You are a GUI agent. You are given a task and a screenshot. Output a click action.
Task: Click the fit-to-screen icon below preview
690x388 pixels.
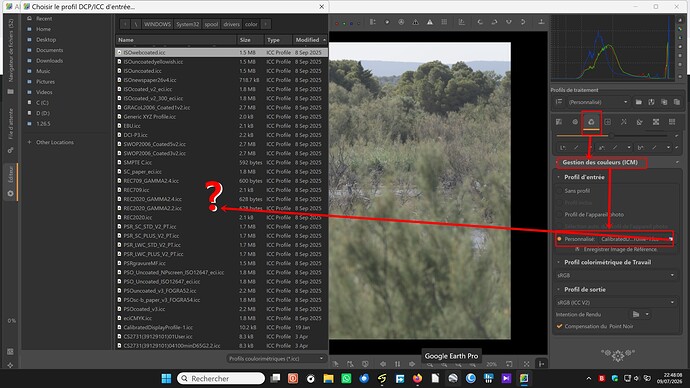(526, 364)
